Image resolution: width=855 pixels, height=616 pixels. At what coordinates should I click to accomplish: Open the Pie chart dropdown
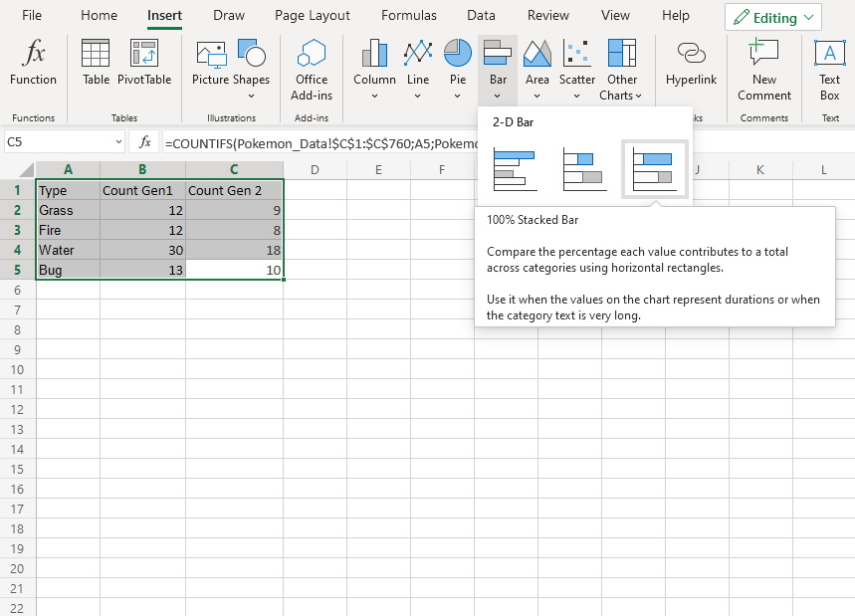coord(458,96)
